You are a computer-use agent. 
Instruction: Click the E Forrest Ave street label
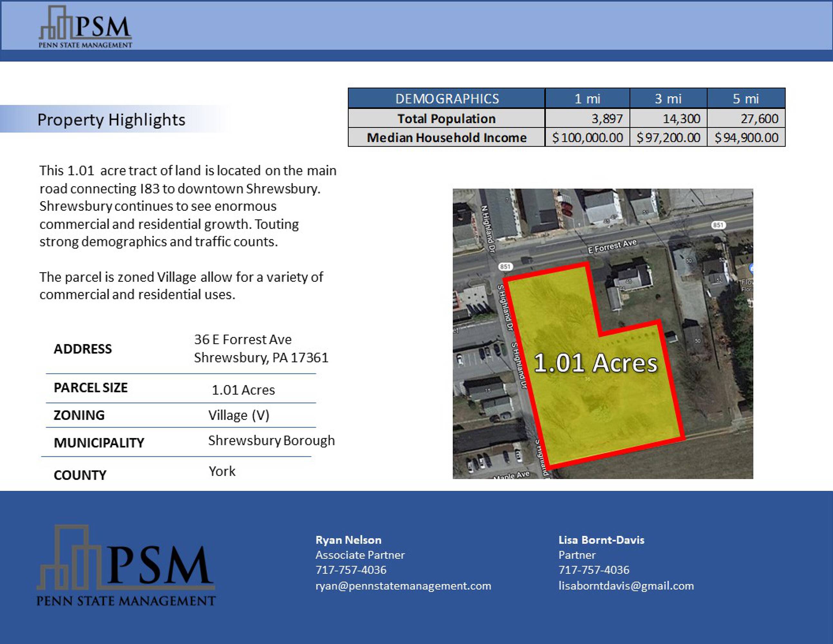[612, 246]
